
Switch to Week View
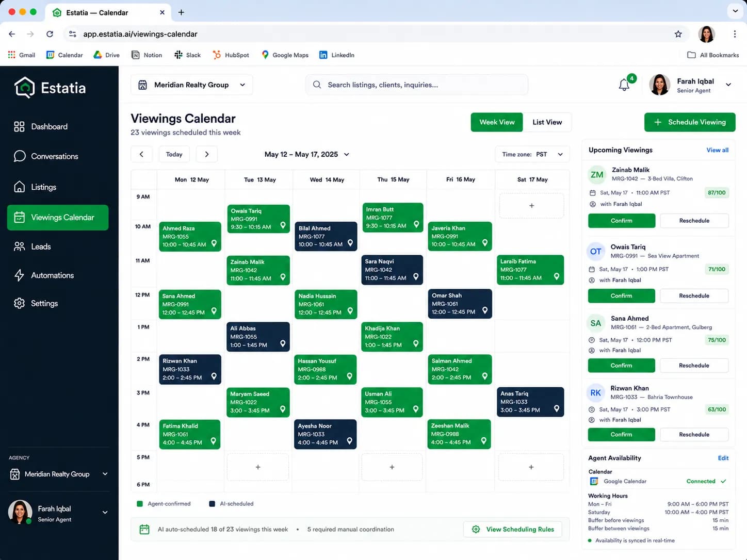(x=497, y=122)
